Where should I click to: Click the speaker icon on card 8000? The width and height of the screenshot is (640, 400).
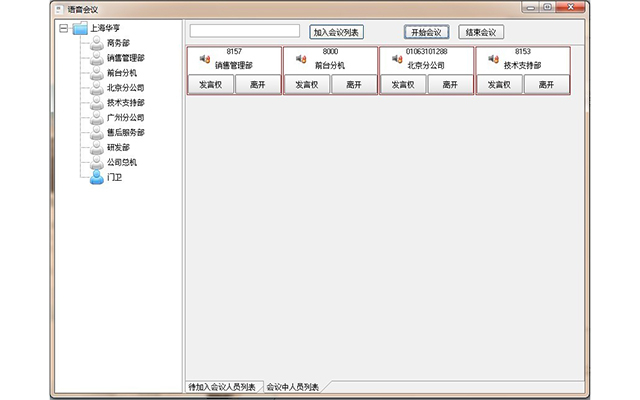(300, 58)
